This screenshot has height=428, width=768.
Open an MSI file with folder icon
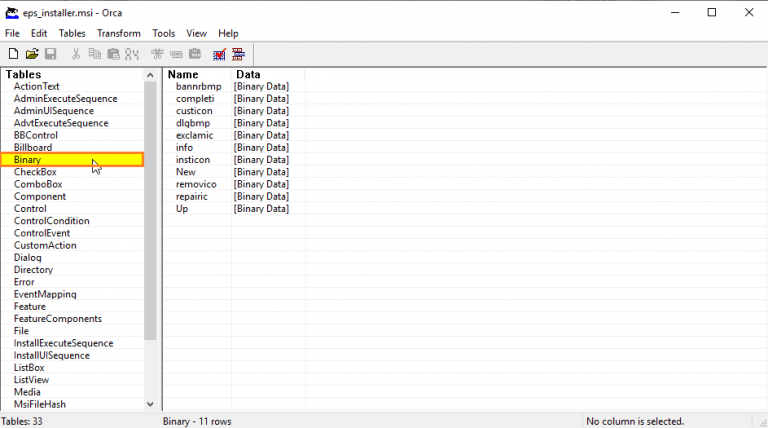(32, 54)
